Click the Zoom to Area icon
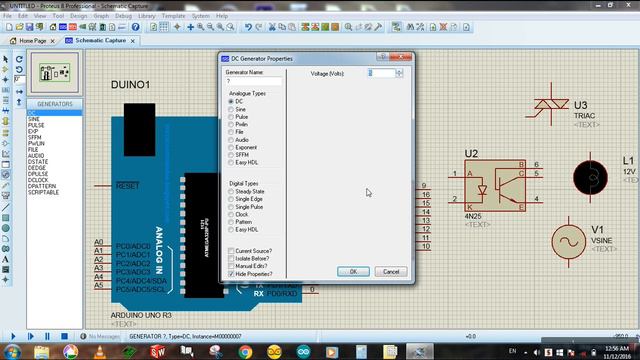Screen dimensions: 640x360 230,27
